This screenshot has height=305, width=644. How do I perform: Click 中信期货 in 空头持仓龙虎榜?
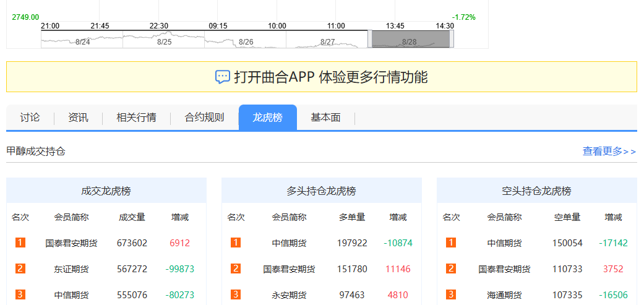click(x=504, y=243)
